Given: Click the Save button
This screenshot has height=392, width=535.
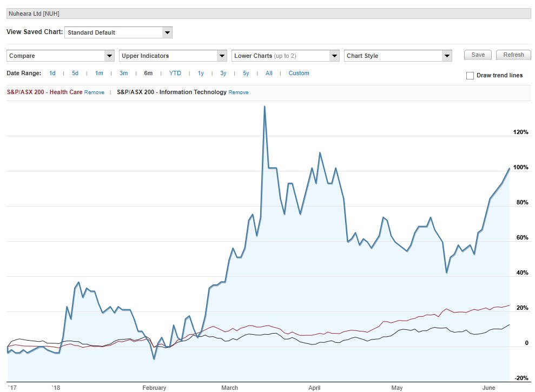Looking at the screenshot, I should (478, 55).
